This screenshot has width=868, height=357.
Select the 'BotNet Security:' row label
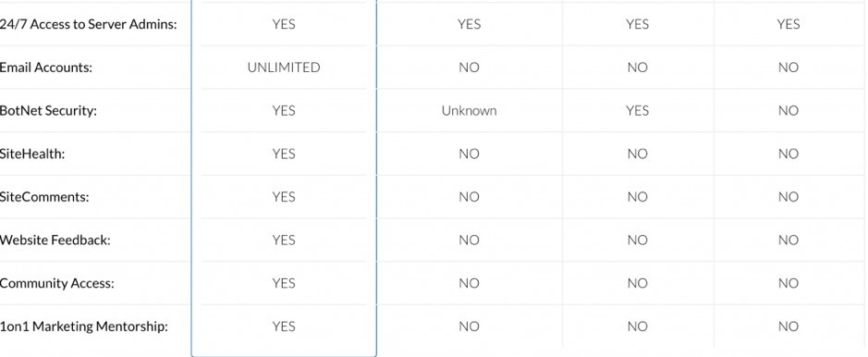tap(48, 111)
